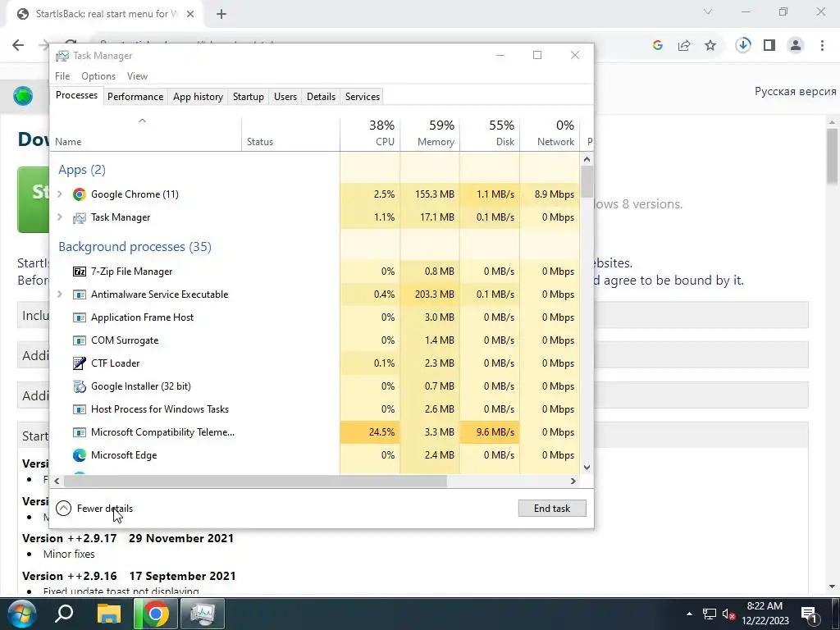Open the View menu in Task Manager
The height and width of the screenshot is (630, 840).
coord(137,76)
